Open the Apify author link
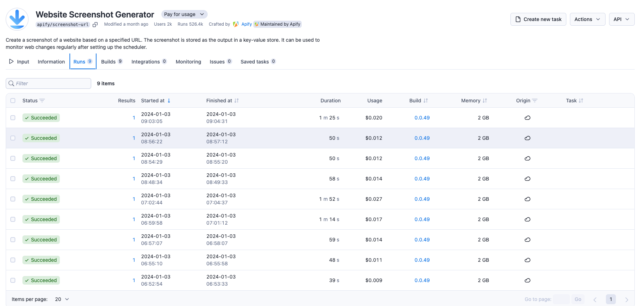The image size is (644, 306). click(246, 24)
